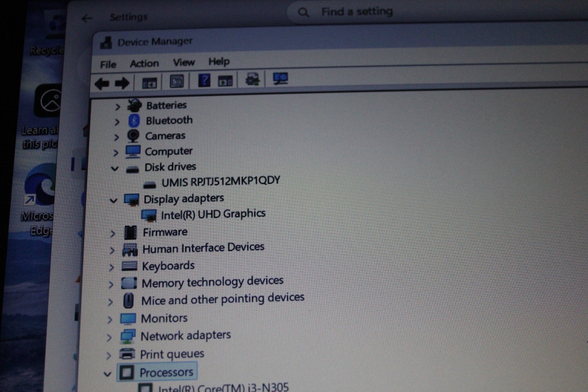Expand the Firmware category
The height and width of the screenshot is (392, 588).
click(x=113, y=234)
